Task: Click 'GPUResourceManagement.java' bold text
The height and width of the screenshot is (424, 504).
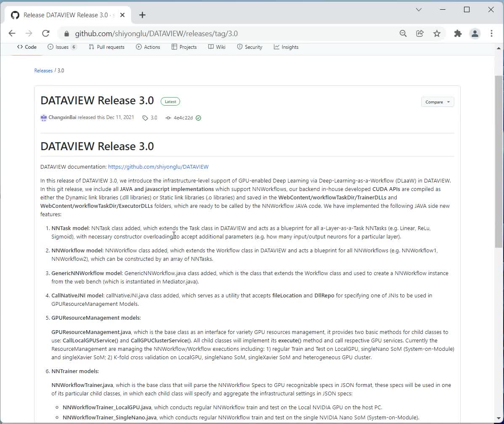Action: 91,332
